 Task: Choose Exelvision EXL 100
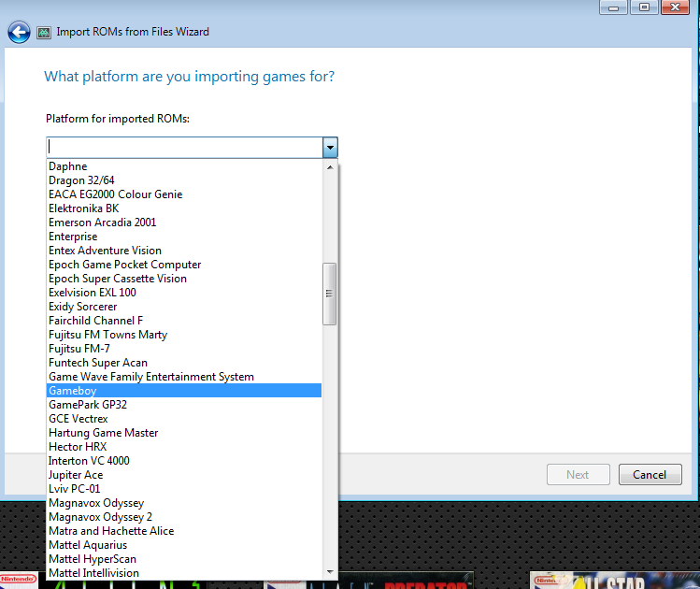184,293
